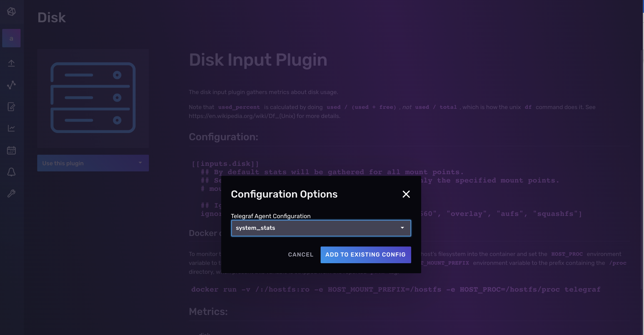Click the 'Telegraf Agent Configuration' label
Image resolution: width=644 pixels, height=335 pixels.
coord(271,216)
